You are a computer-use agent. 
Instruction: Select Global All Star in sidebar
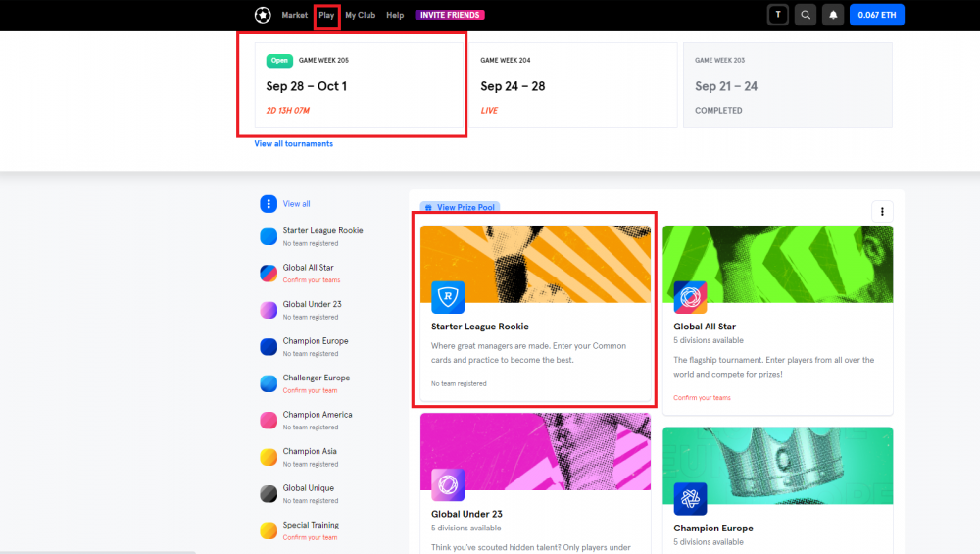pos(308,268)
